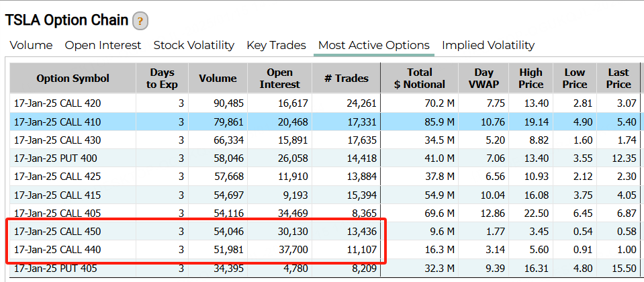Click notional value 70.2 M
Screen dimensions: 644x282
(438, 104)
